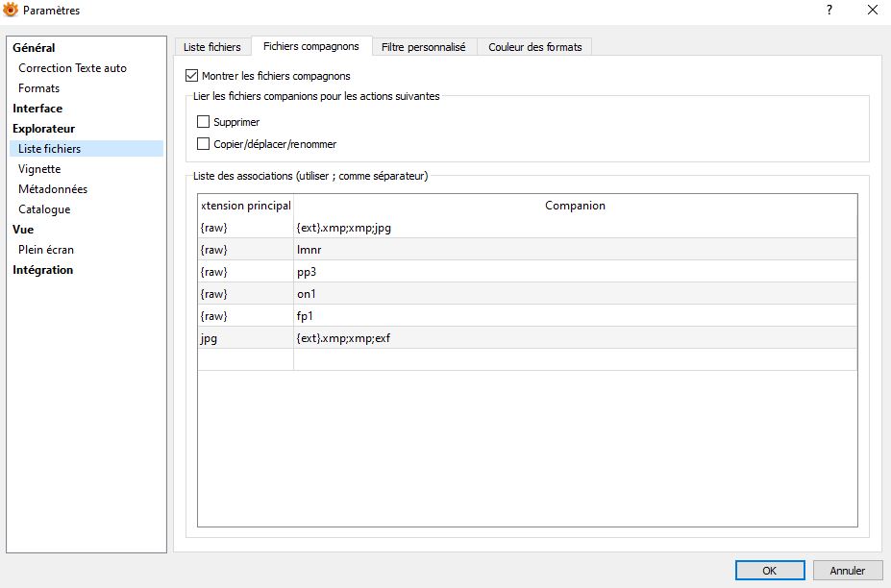The image size is (891, 588).
Task: Click the Annuler button
Action: point(847,570)
